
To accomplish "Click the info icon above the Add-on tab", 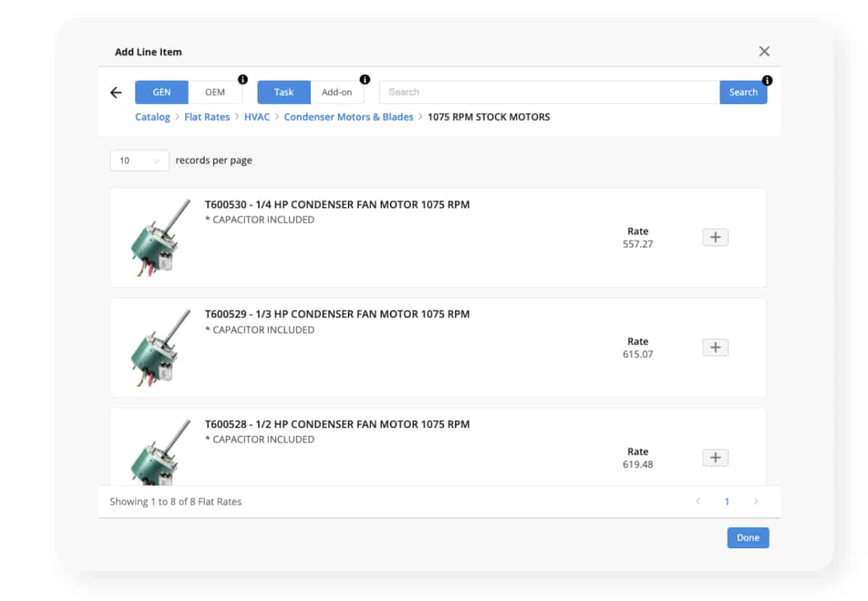I will pyautogui.click(x=363, y=80).
